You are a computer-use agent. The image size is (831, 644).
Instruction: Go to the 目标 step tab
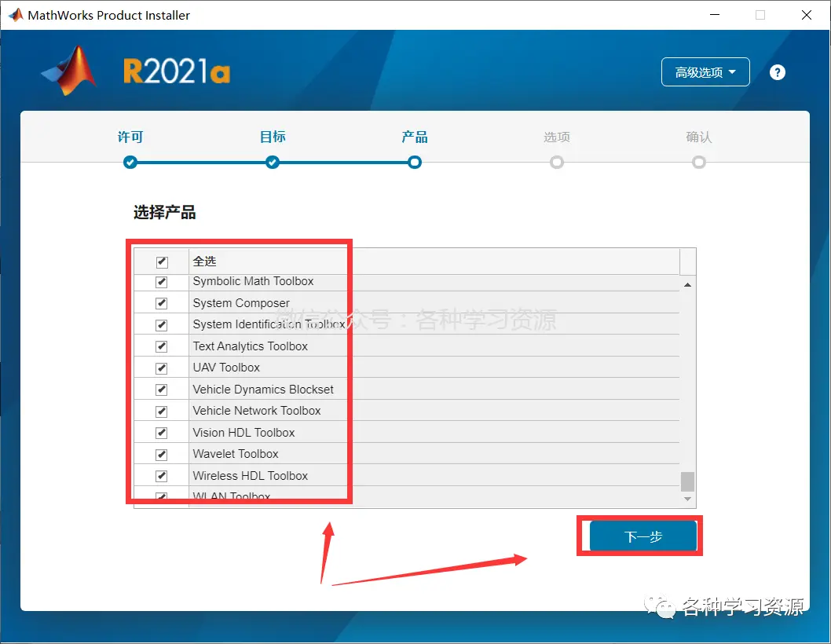point(273,137)
